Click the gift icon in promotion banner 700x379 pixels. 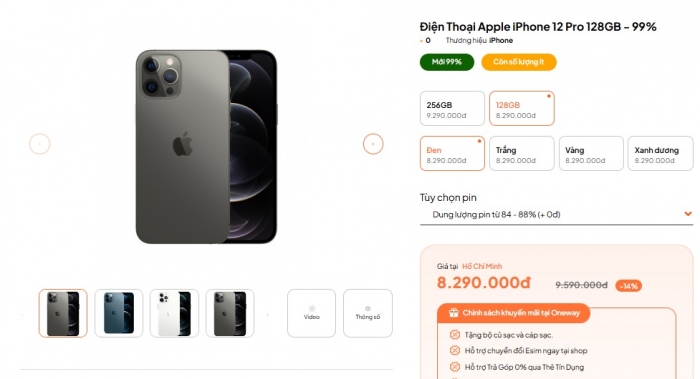click(454, 313)
